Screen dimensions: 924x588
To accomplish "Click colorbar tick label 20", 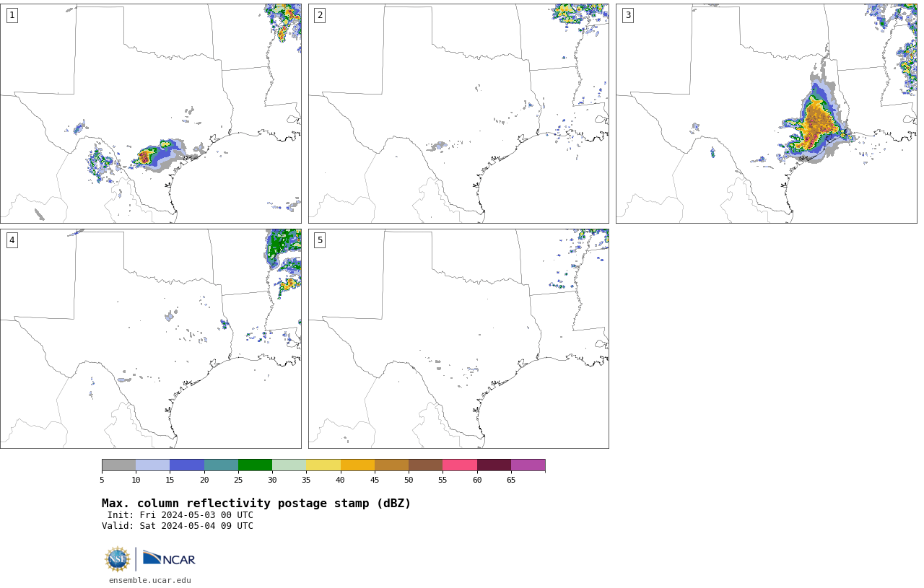I will click(204, 480).
